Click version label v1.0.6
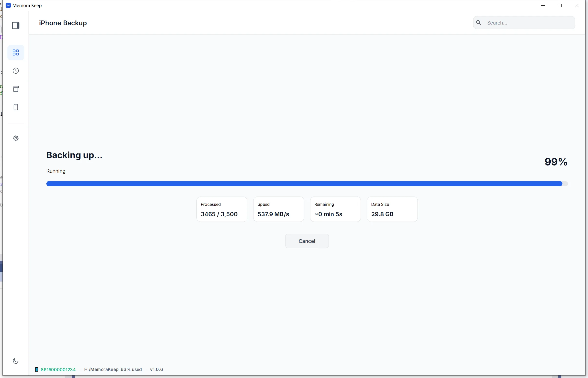Viewport: 588px width, 378px height. click(x=157, y=370)
